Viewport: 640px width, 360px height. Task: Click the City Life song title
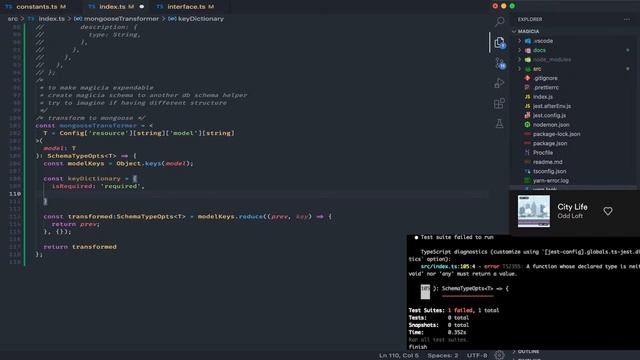coord(572,207)
